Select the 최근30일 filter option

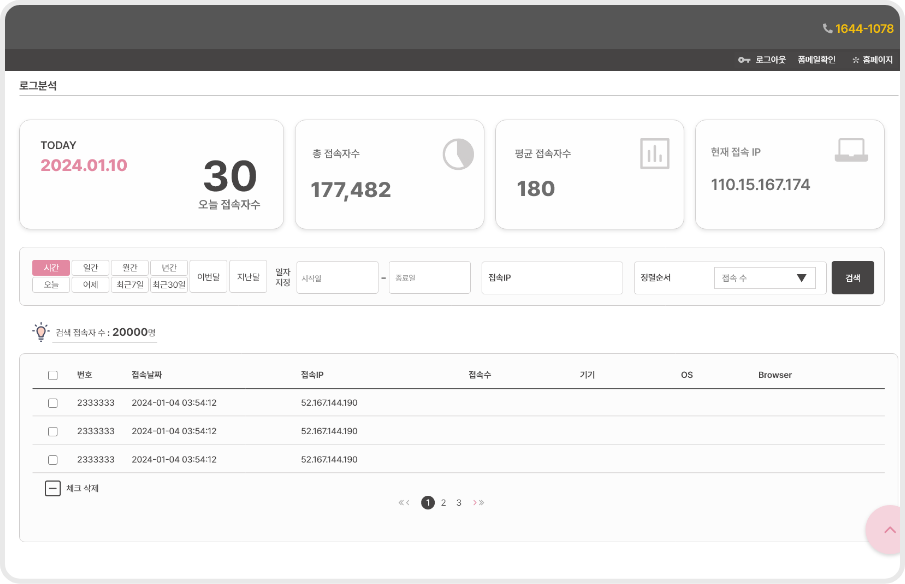(x=169, y=285)
